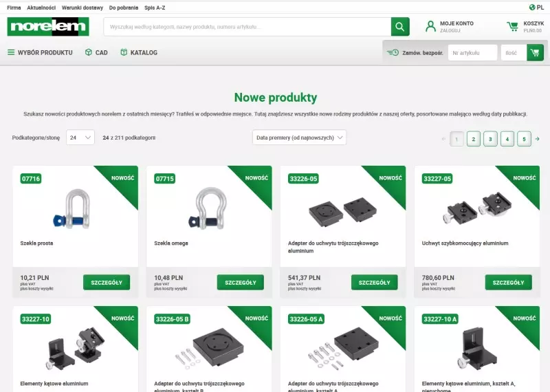Open the Data premiery sort dropdown
This screenshot has width=550, height=392.
[x=299, y=138]
